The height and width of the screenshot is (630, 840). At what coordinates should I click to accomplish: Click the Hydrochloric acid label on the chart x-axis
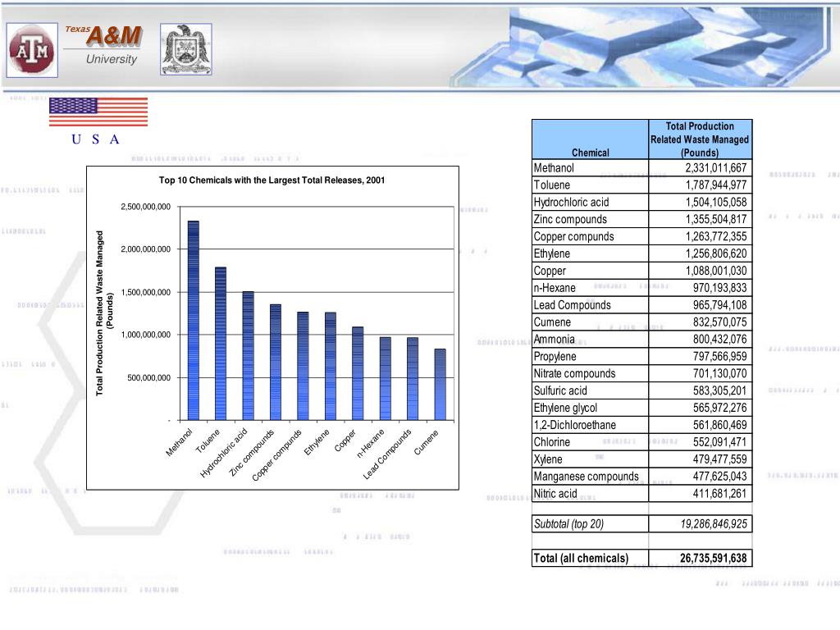pyautogui.click(x=223, y=453)
